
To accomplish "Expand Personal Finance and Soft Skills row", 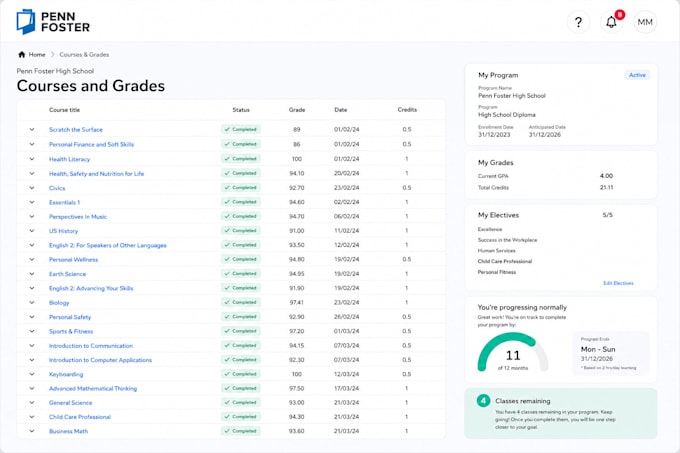I will tap(32, 144).
